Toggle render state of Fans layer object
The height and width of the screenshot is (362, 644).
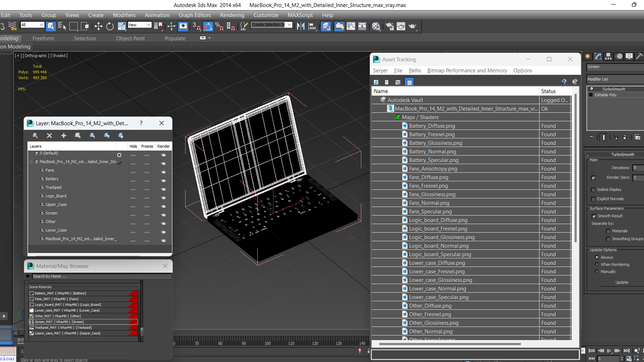point(163,172)
